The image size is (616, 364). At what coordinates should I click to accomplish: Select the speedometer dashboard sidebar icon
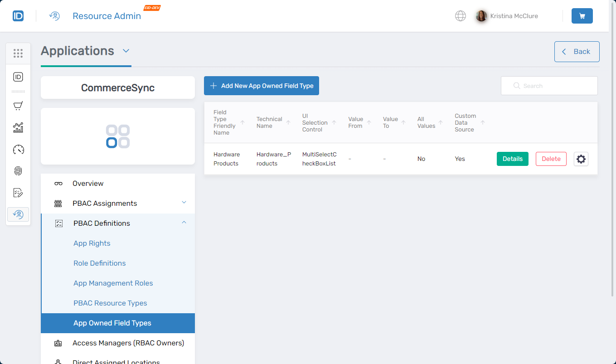[18, 149]
